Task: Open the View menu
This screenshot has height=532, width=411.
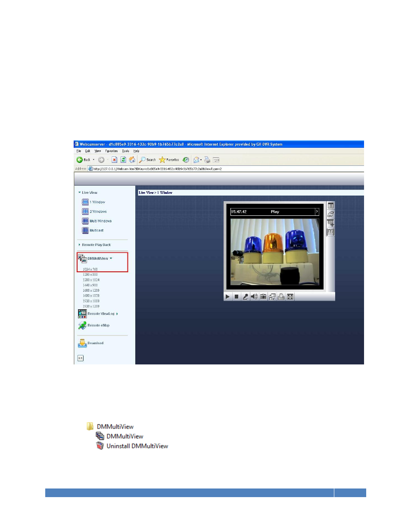Action: coord(98,151)
